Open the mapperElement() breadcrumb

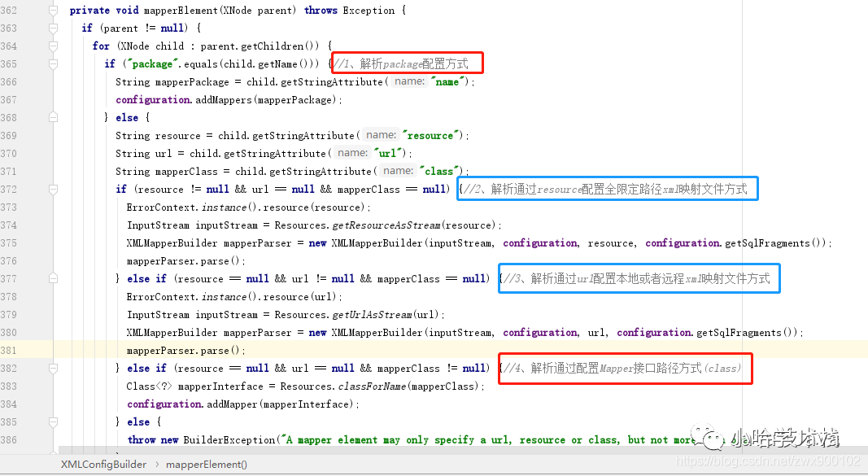tap(207, 465)
